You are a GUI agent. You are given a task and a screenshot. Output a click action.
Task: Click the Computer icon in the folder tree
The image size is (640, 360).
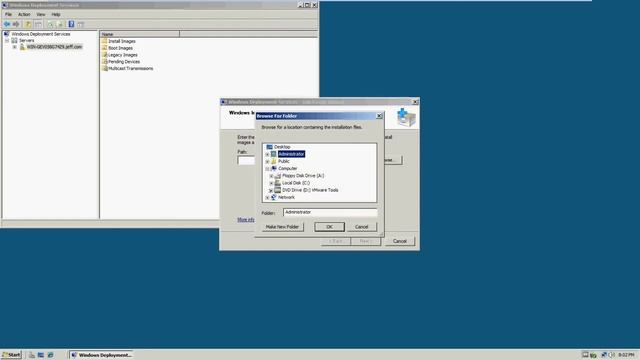pyautogui.click(x=274, y=168)
